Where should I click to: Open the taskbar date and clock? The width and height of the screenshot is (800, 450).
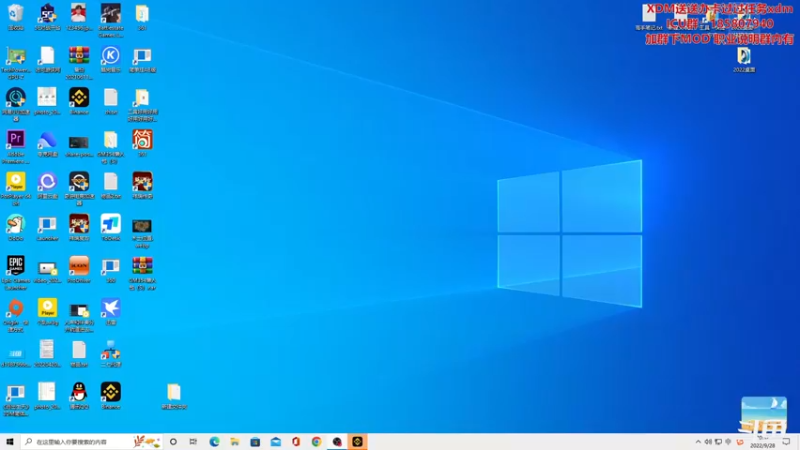[762, 442]
